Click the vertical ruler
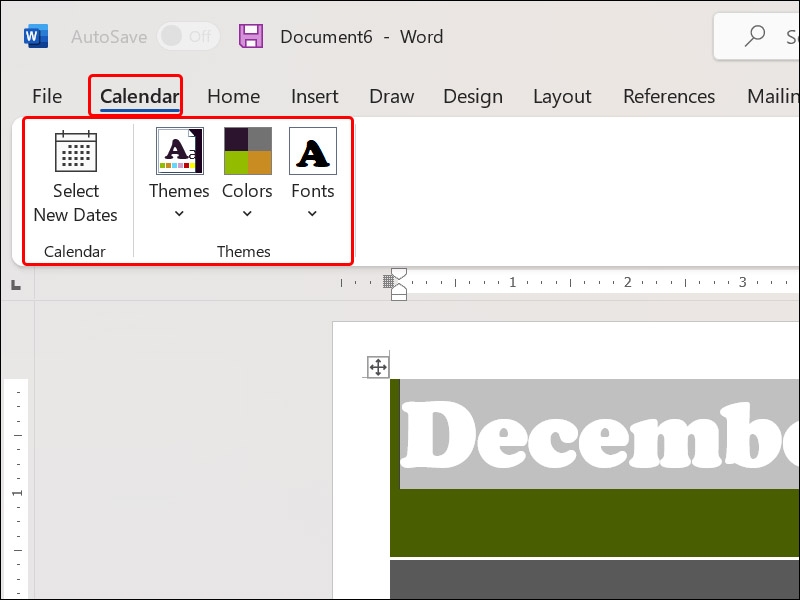 point(17,489)
